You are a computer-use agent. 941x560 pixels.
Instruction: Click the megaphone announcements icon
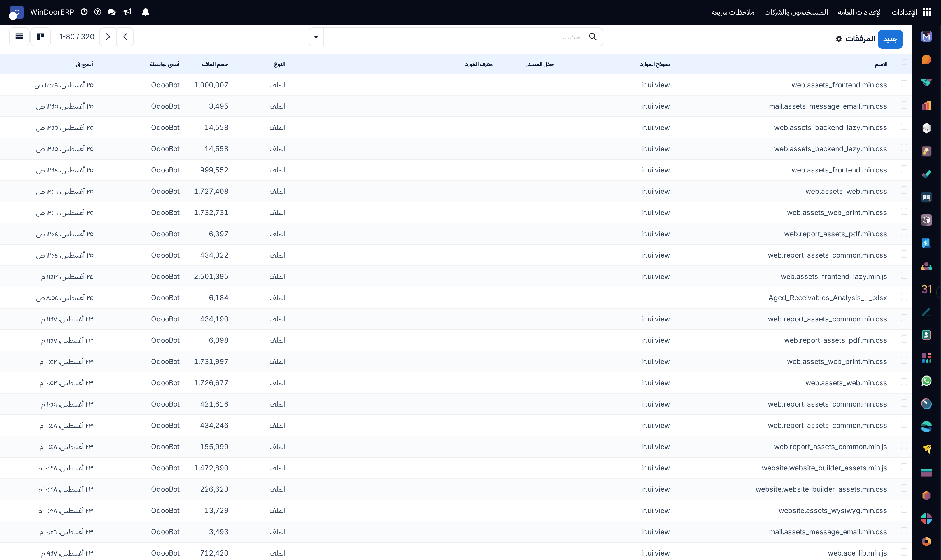(x=128, y=12)
